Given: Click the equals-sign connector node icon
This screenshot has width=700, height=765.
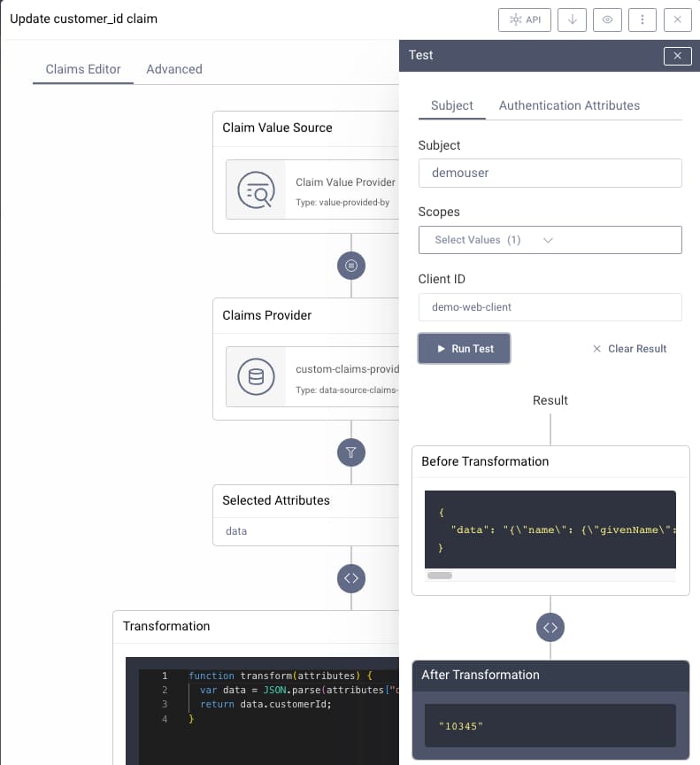Looking at the screenshot, I should pos(351,266).
